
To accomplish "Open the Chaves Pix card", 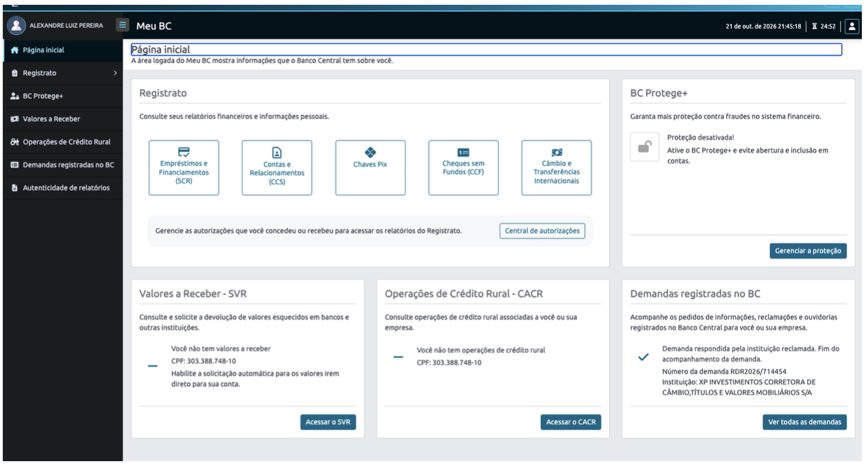I will click(370, 168).
